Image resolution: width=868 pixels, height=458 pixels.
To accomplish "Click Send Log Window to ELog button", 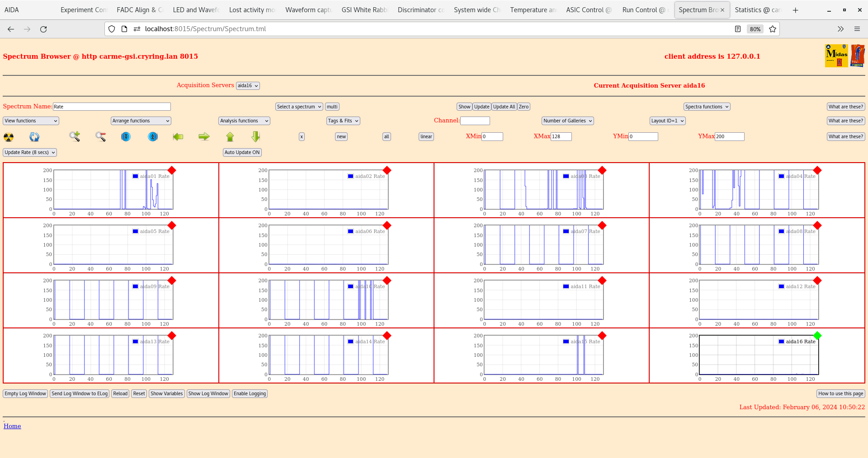I will [80, 393].
